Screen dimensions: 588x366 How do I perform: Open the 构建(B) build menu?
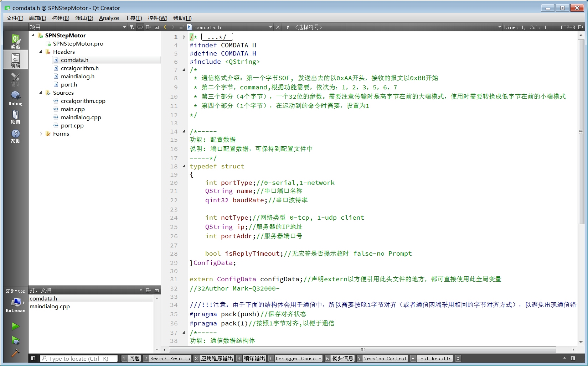point(61,18)
